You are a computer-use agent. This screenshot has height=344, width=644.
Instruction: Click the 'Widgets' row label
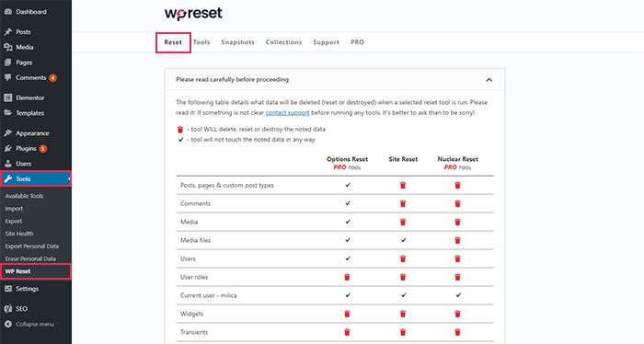[191, 314]
